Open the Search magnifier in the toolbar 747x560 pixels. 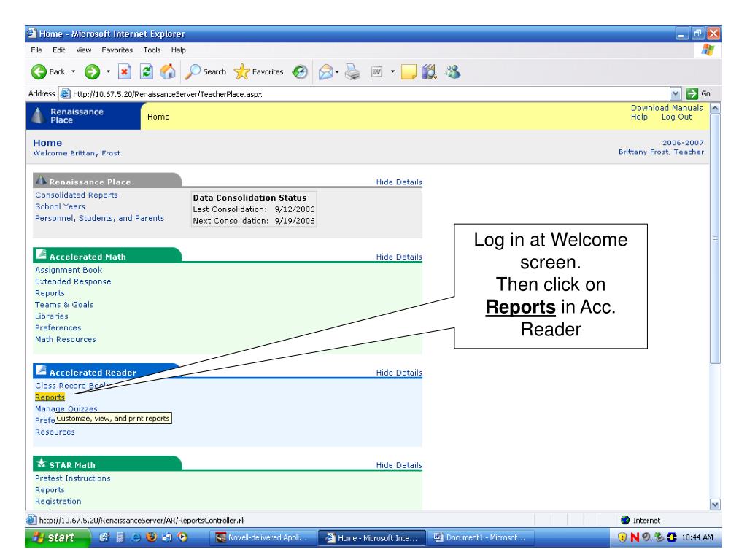click(206, 72)
